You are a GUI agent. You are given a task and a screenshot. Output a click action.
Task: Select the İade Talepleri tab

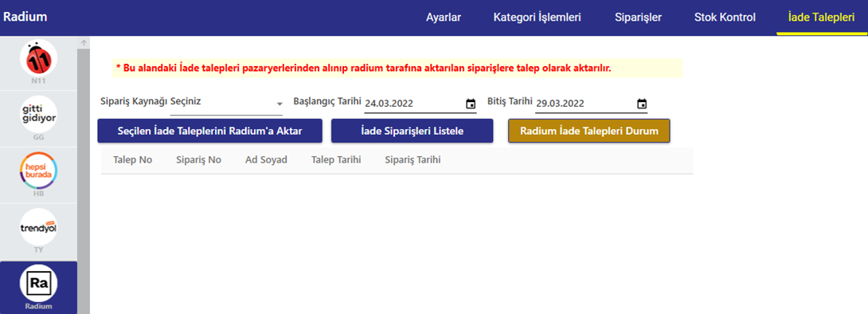point(822,18)
